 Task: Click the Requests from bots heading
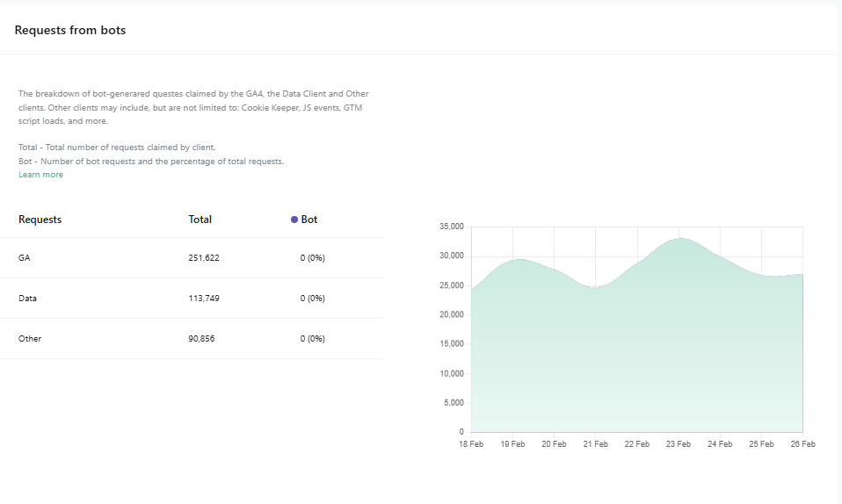point(70,30)
